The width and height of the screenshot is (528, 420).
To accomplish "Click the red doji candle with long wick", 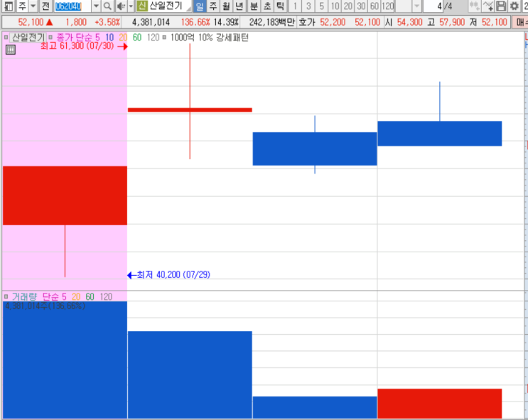I will pos(190,110).
